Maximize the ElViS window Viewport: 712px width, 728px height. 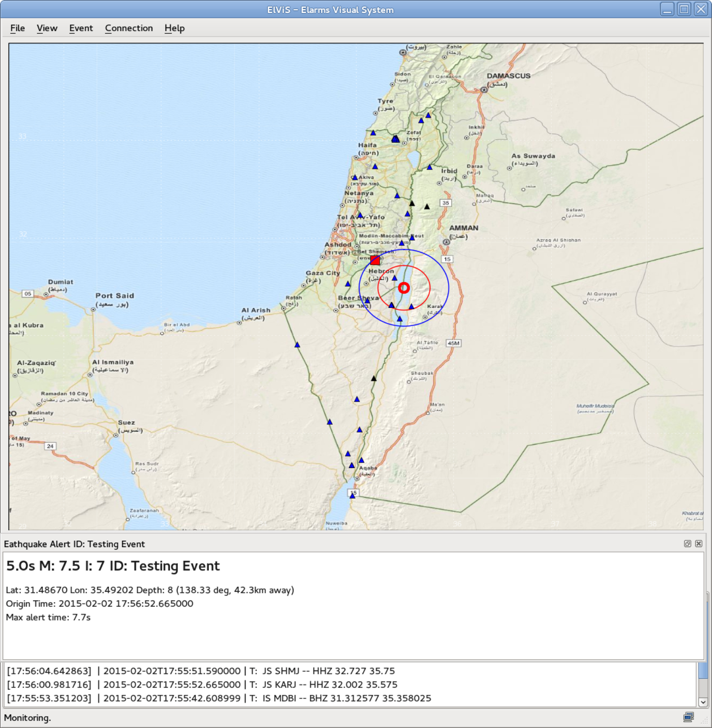point(684,9)
